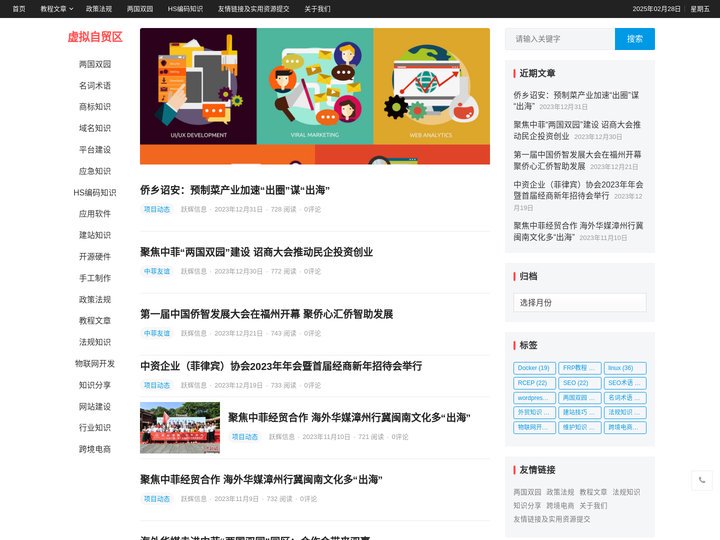Click the 建站技巧 tag
The width and height of the screenshot is (720, 540).
[579, 412]
